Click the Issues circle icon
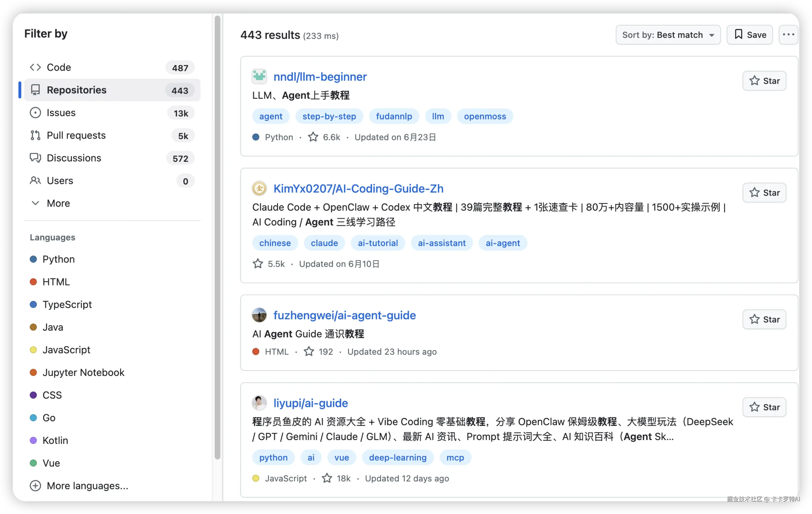812x514 pixels. click(35, 113)
